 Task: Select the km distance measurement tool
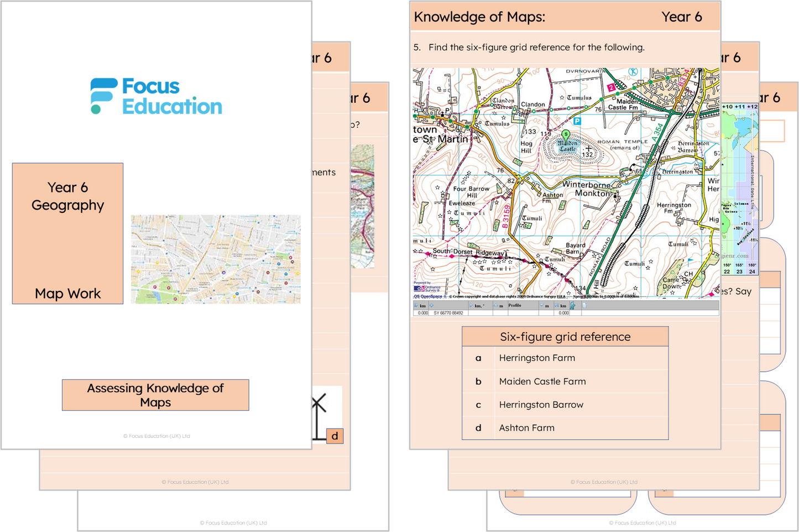pyautogui.click(x=421, y=306)
